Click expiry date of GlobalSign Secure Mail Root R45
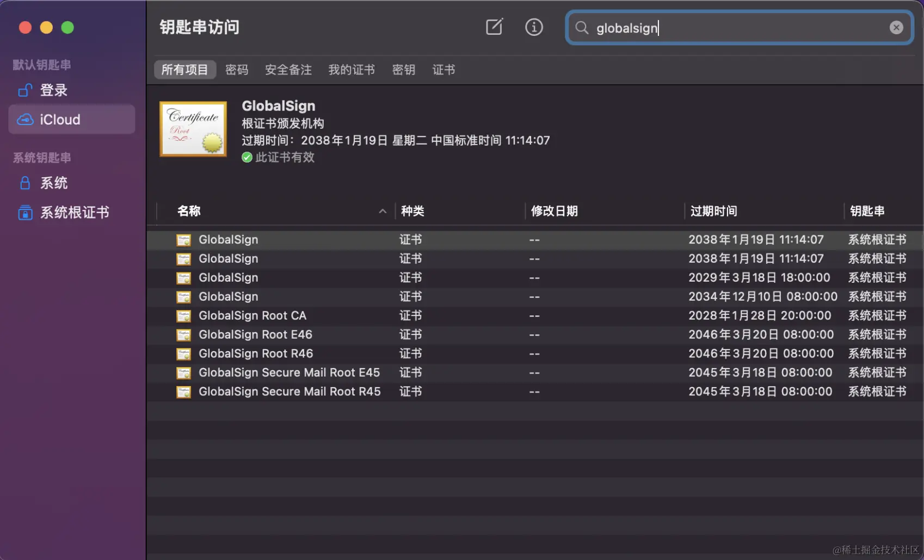This screenshot has width=924, height=560. click(x=760, y=392)
